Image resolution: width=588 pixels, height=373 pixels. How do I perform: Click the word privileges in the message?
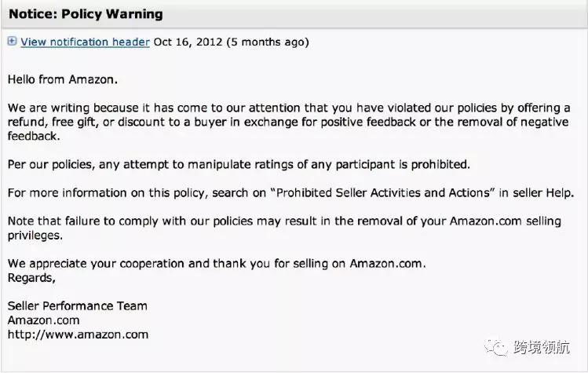[x=35, y=235]
